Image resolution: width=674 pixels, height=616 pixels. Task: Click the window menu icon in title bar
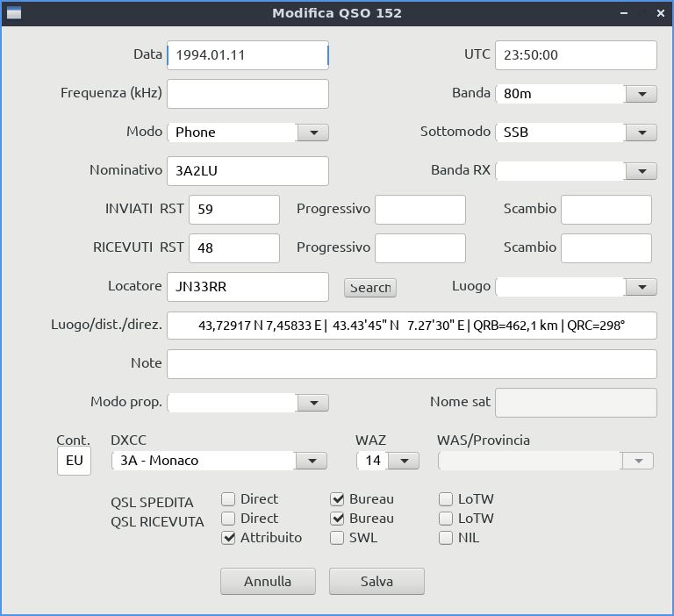tap(14, 13)
